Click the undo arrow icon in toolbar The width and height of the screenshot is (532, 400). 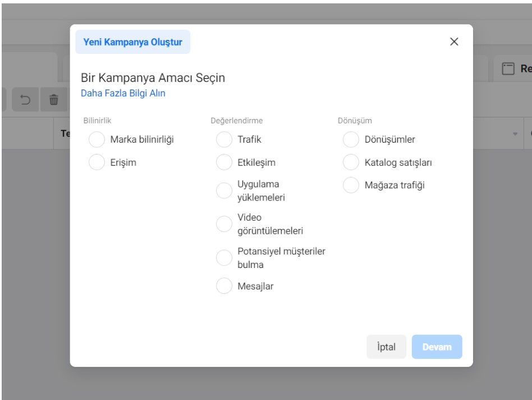coord(25,100)
